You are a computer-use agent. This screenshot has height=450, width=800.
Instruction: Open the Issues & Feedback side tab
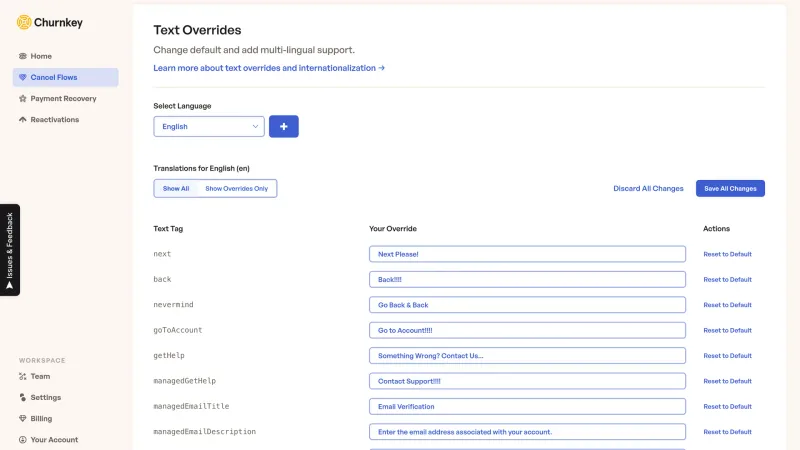click(10, 250)
